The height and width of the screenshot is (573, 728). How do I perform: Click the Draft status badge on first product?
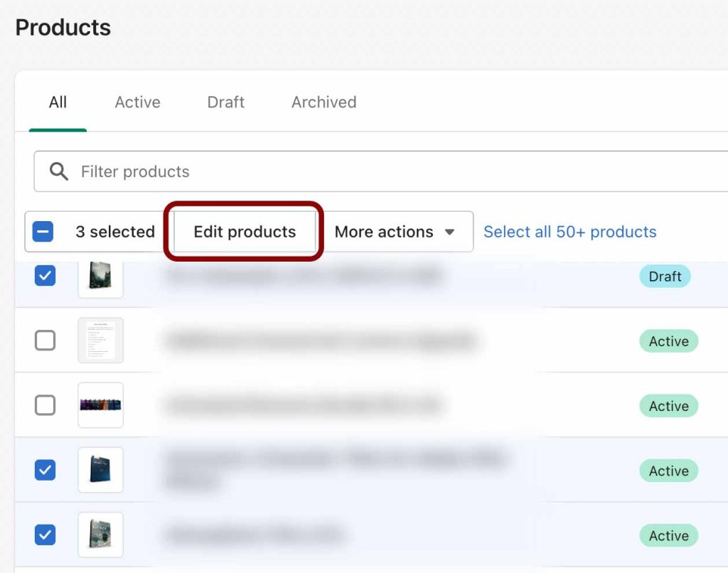(x=665, y=276)
